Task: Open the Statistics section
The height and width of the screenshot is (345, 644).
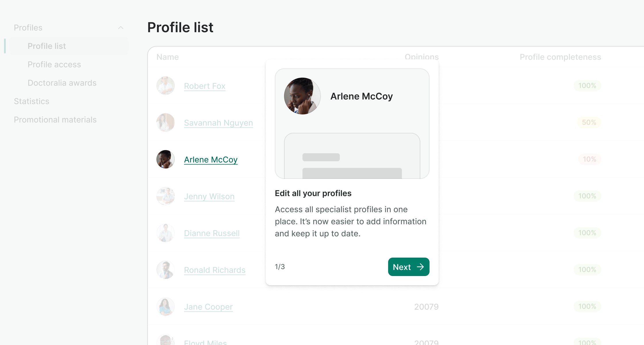Action: click(32, 101)
